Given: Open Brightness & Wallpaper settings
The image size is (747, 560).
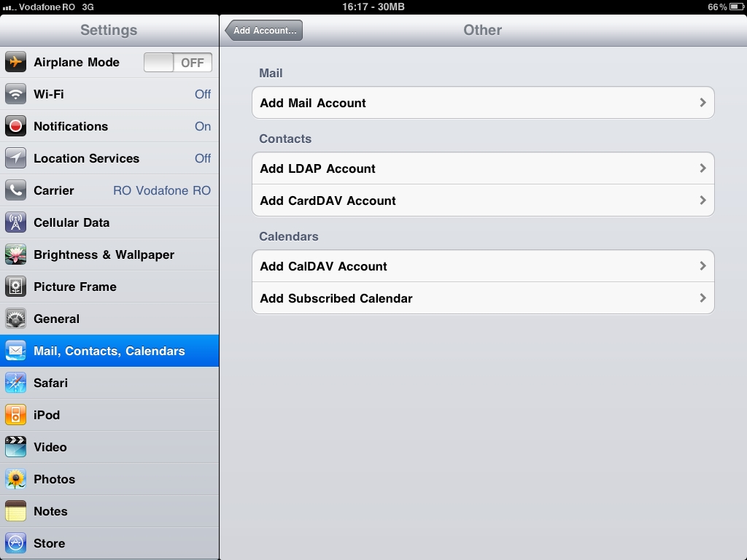Looking at the screenshot, I should pos(109,254).
